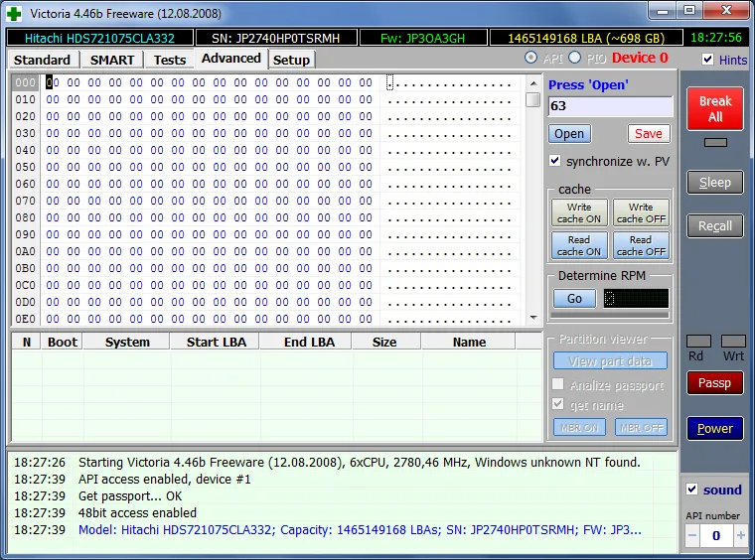This screenshot has height=560, width=755.
Task: Open the Setup tab
Action: click(291, 60)
